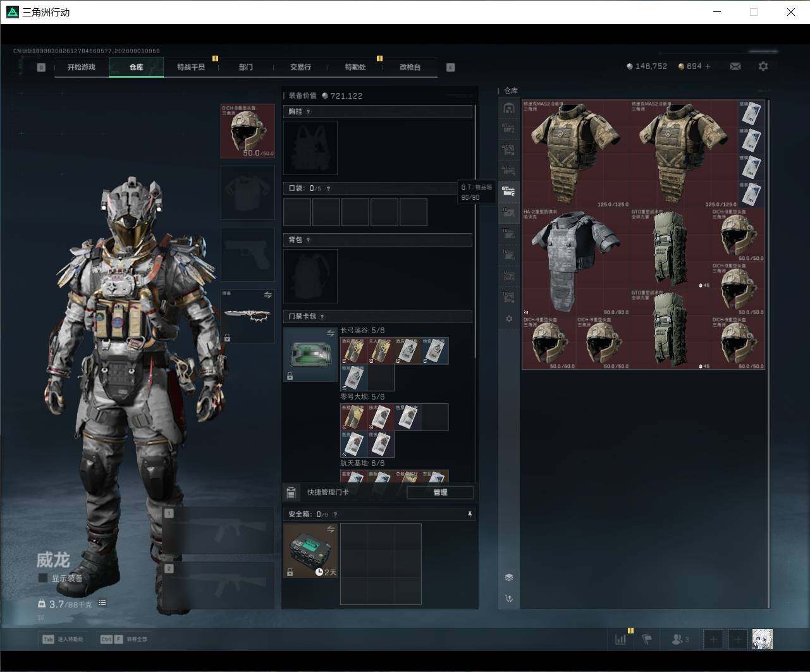Select the highlighted G.T.I. 物品箱 sidebar tab
Image resolution: width=810 pixels, height=672 pixels.
tap(509, 191)
